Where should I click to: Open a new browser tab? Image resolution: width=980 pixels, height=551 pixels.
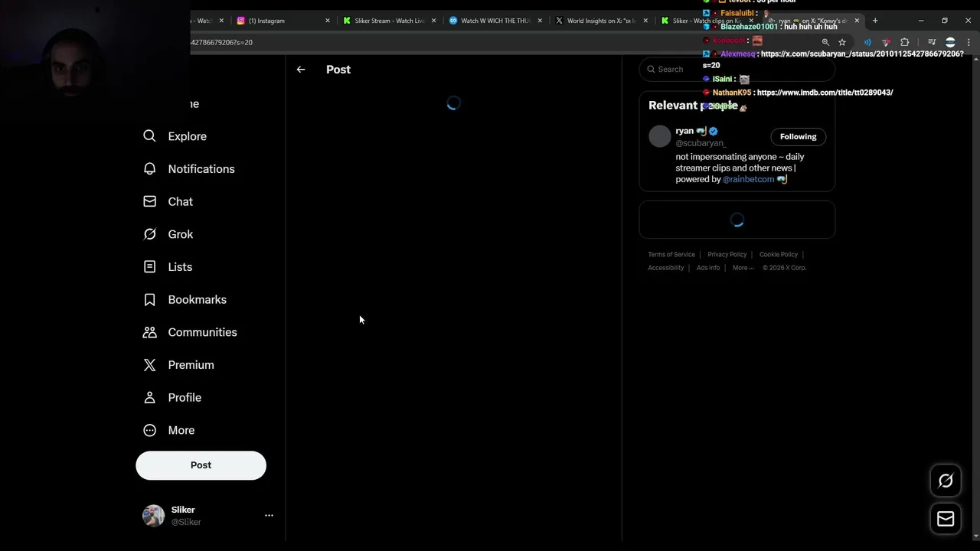[x=875, y=21]
